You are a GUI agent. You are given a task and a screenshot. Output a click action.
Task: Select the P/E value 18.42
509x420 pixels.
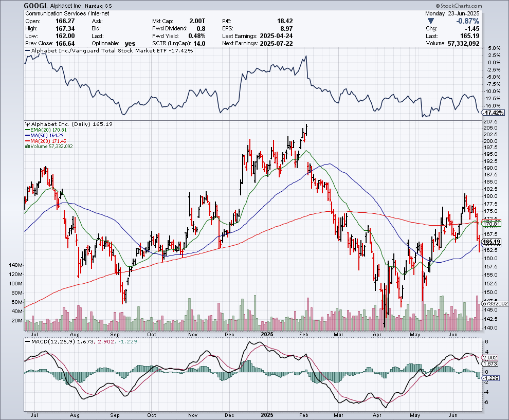(285, 21)
